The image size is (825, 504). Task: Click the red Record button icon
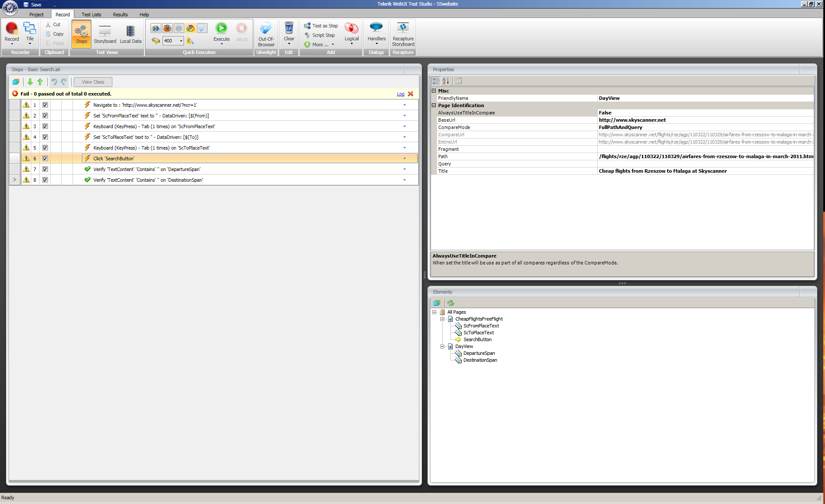tap(12, 29)
